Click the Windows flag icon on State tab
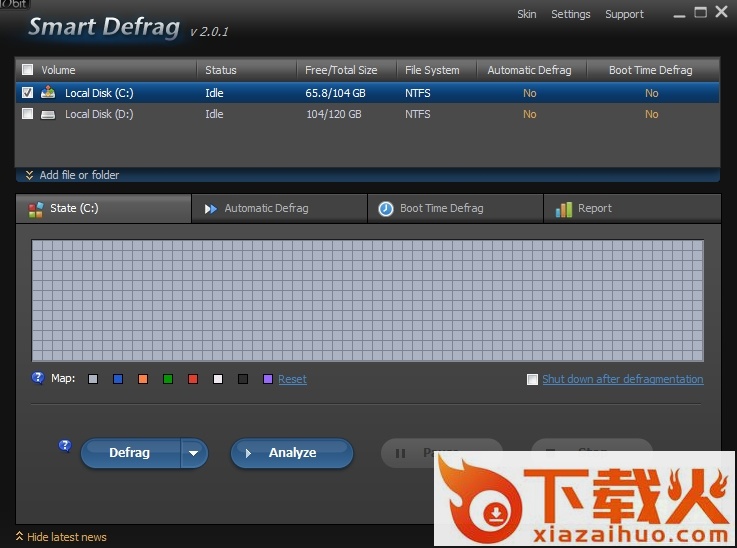Screen dimensions: 737x548 36,209
